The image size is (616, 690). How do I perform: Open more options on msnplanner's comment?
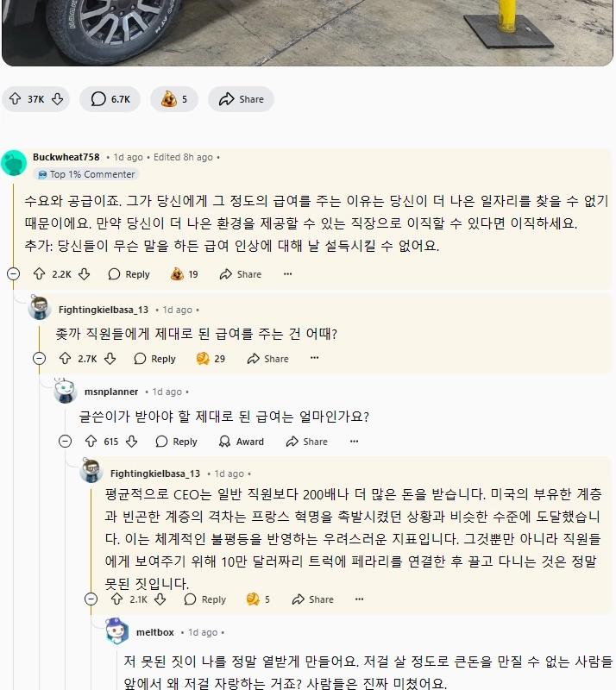click(x=354, y=442)
